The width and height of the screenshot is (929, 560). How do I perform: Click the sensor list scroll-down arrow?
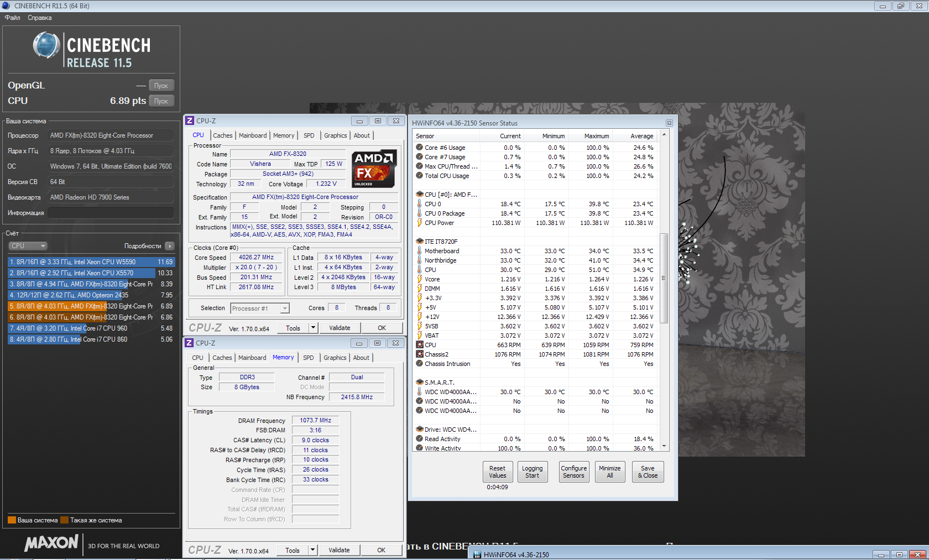click(x=664, y=447)
